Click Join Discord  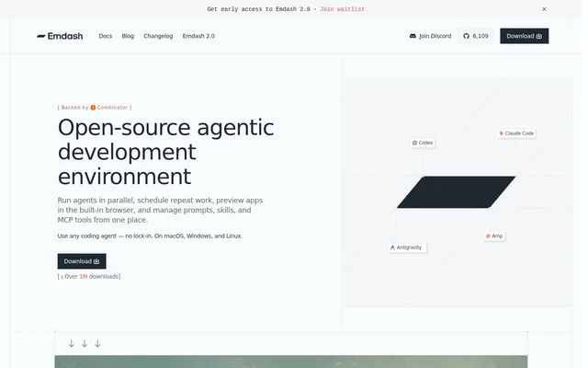point(431,36)
